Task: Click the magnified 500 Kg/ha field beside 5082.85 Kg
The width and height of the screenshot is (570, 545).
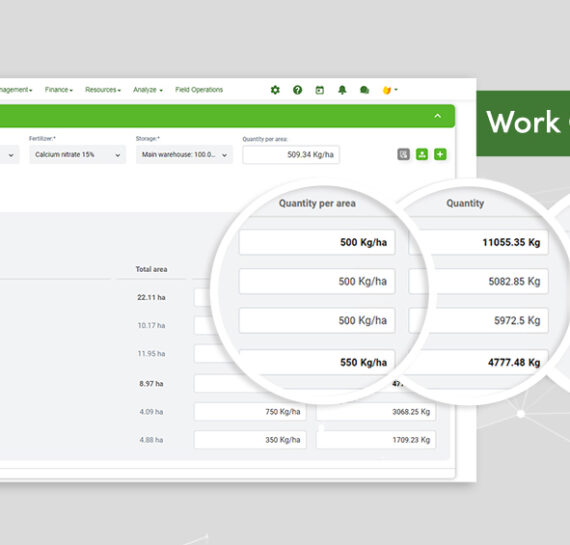Action: pyautogui.click(x=317, y=281)
